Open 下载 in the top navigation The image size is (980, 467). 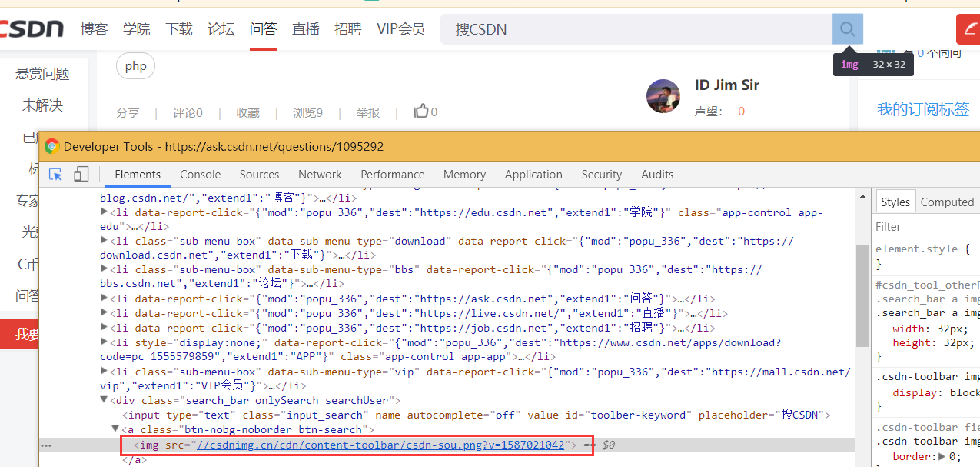tap(179, 29)
